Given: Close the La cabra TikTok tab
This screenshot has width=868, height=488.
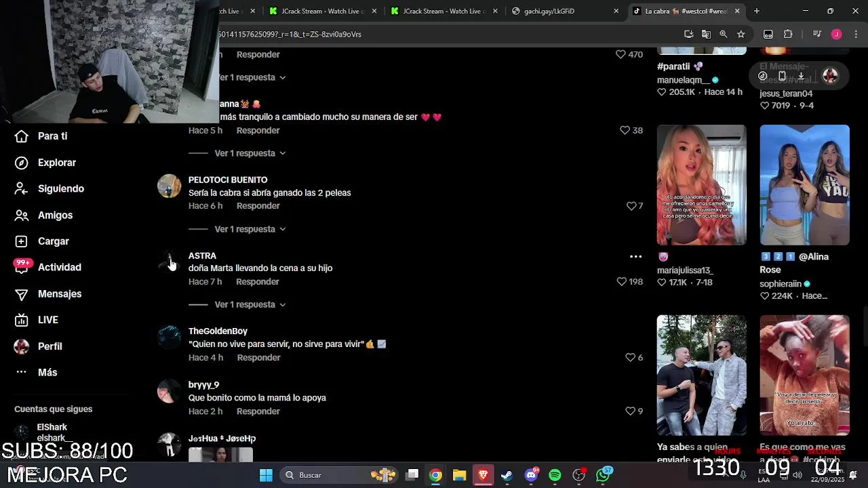Looking at the screenshot, I should coord(737,11).
